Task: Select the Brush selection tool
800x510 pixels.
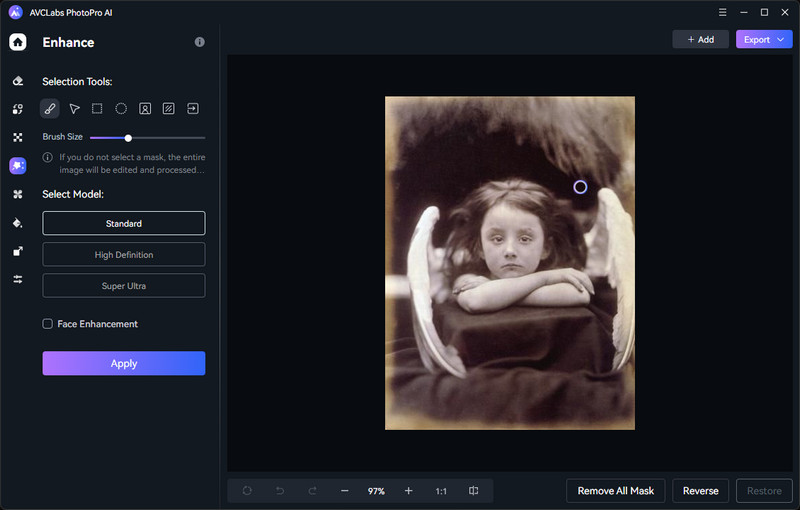Action: tap(49, 109)
